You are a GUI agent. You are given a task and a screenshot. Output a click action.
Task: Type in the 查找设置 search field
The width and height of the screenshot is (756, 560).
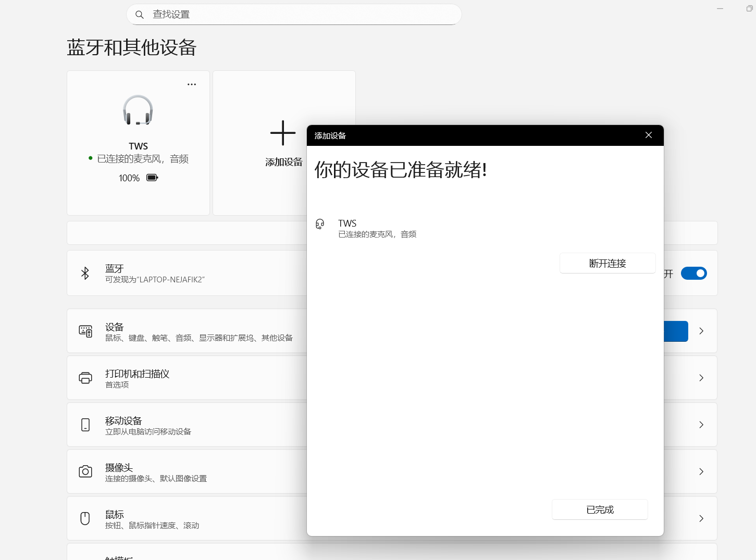pos(294,15)
